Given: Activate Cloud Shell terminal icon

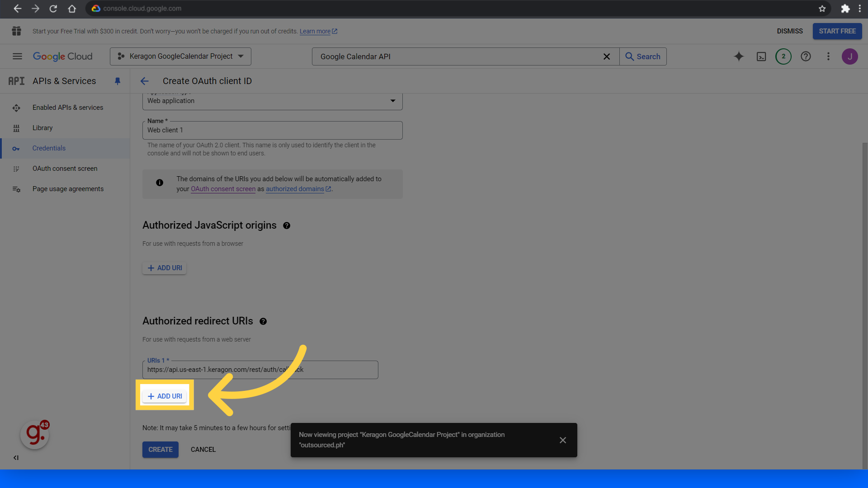Looking at the screenshot, I should (x=761, y=56).
